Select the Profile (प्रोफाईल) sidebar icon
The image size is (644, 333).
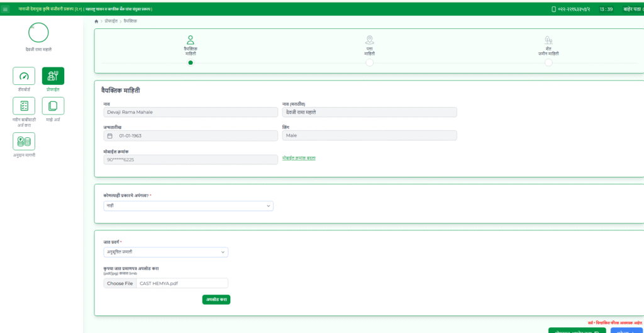53,76
